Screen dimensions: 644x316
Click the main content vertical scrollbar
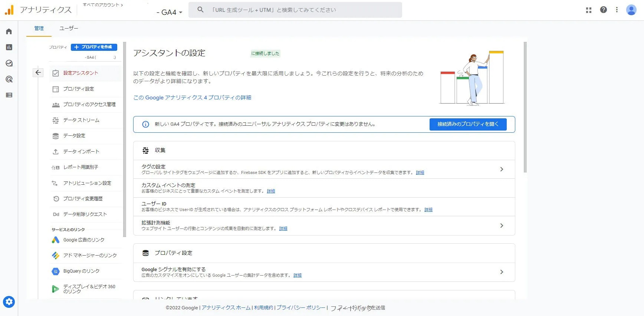click(525, 107)
